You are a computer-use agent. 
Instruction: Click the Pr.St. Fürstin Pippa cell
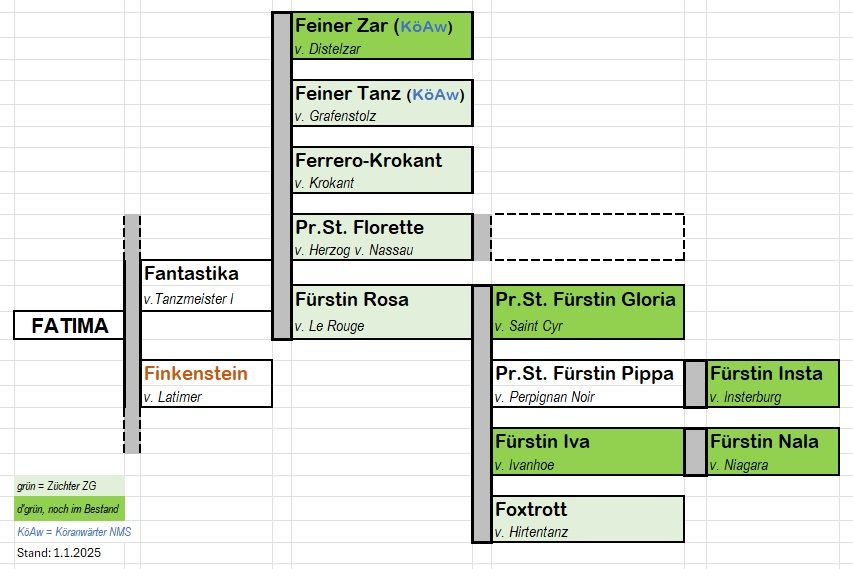(587, 383)
